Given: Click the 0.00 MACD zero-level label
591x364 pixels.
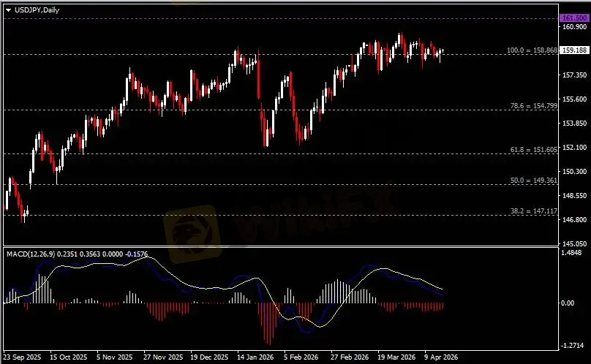Looking at the screenshot, I should pos(568,303).
